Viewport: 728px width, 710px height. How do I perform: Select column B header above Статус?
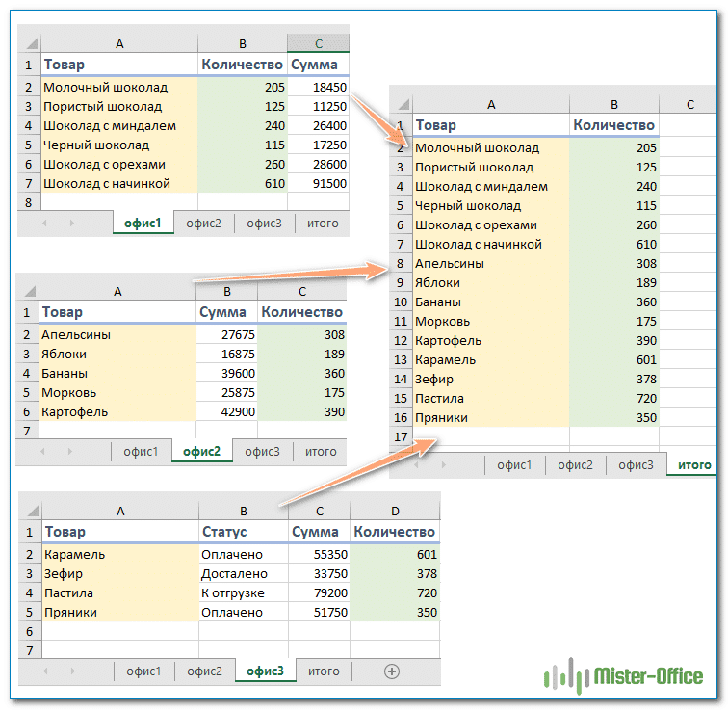pyautogui.click(x=244, y=512)
